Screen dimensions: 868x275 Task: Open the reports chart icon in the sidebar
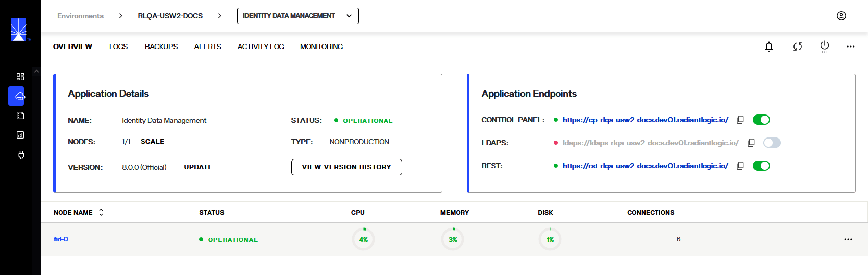pos(20,135)
